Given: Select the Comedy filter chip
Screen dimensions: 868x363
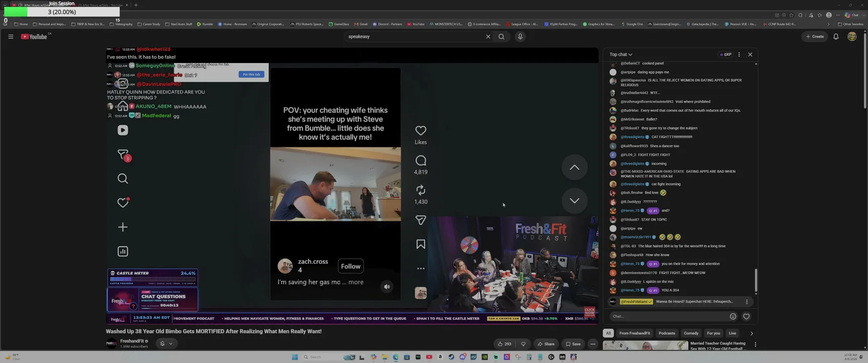Looking at the screenshot, I should pos(691,333).
